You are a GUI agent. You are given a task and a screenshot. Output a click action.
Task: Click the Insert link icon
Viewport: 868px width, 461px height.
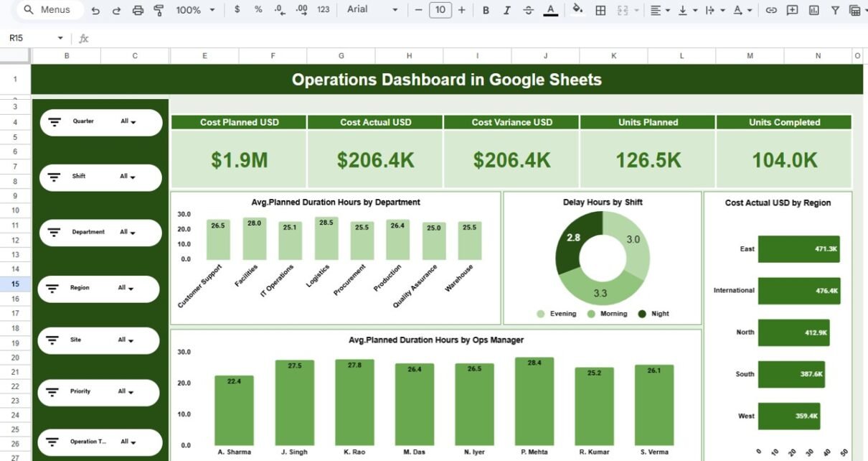point(771,10)
